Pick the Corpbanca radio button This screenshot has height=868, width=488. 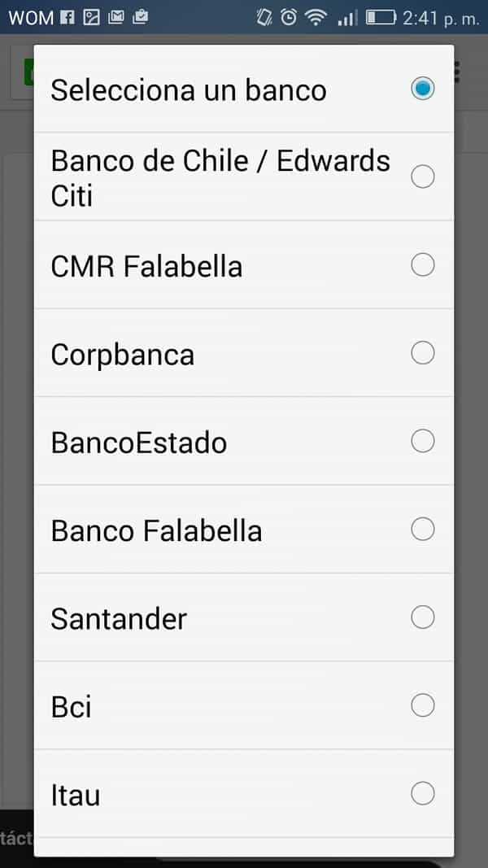coord(422,353)
